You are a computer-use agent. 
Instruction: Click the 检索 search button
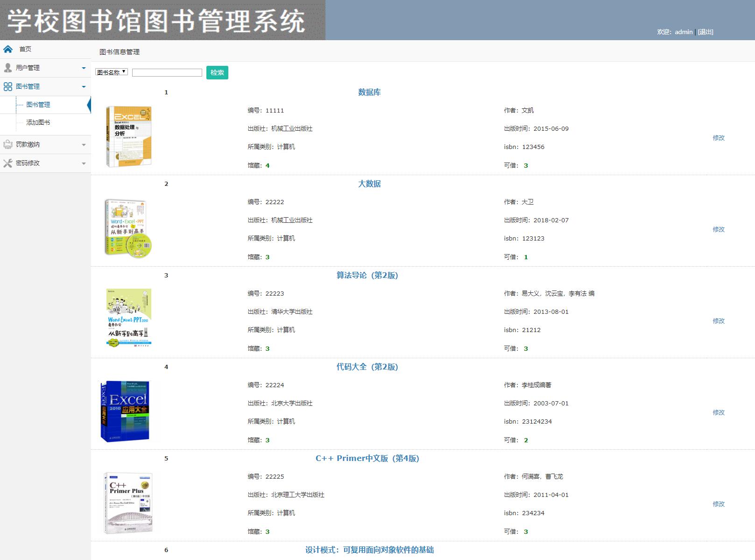(217, 72)
